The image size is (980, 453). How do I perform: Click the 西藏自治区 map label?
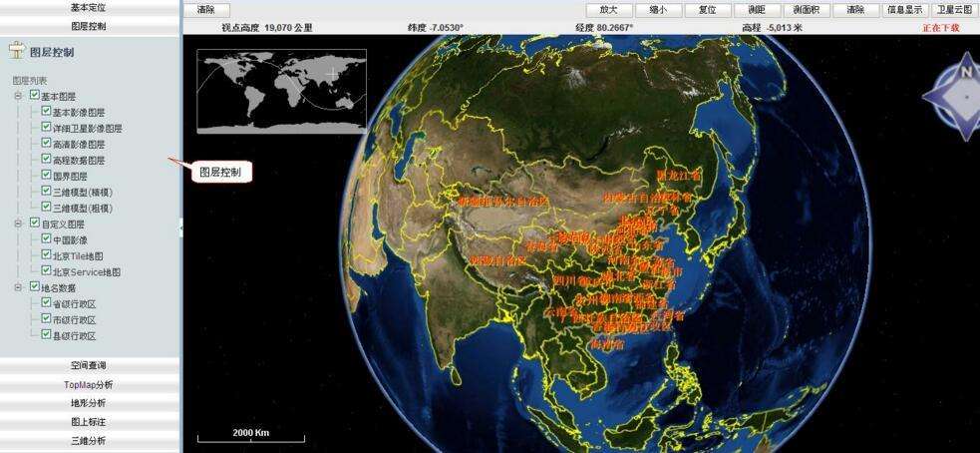(498, 260)
